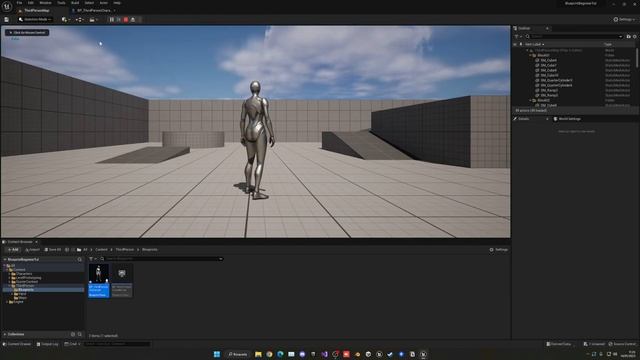Click the Windows Start button
The image size is (640, 360).
(x=217, y=354)
